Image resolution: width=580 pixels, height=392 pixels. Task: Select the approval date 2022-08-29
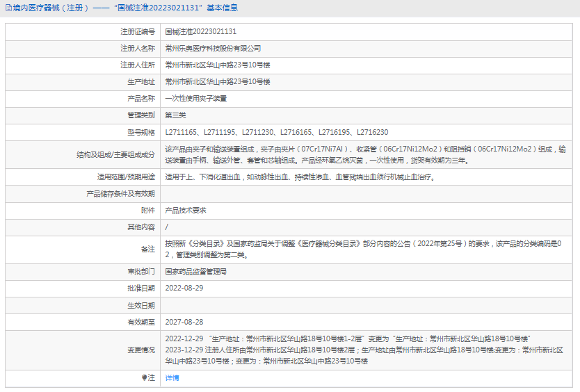184,288
